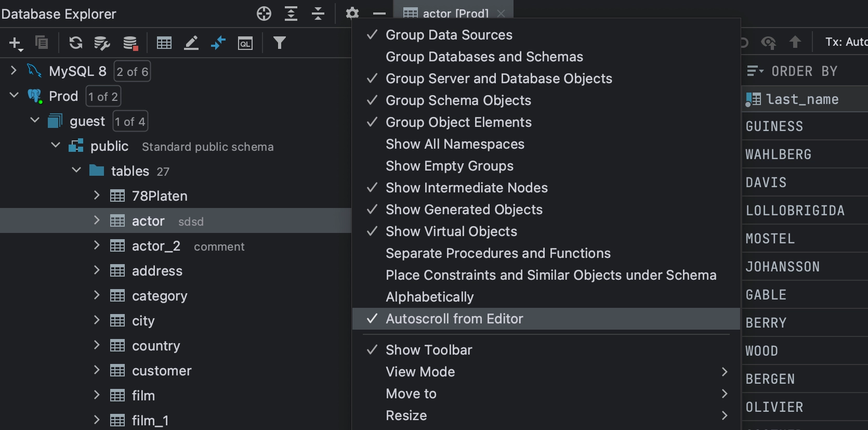
Task: Click the Data Source Properties icon
Action: (x=102, y=43)
